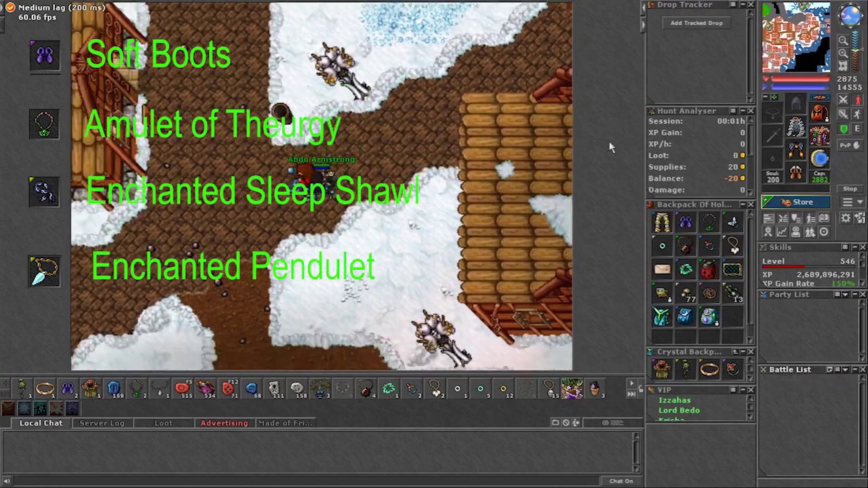Toggle stand while fighting mode
Viewport: 868px width, 488px height.
pos(857,100)
